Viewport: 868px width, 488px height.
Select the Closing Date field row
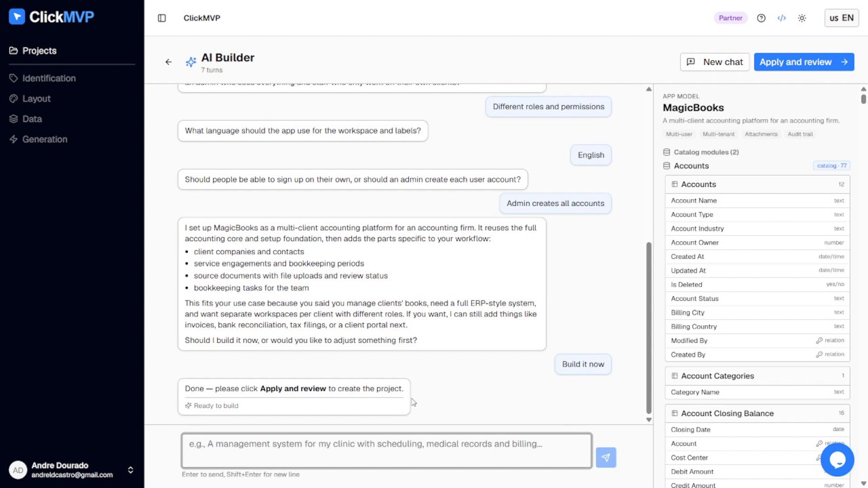click(757, 430)
